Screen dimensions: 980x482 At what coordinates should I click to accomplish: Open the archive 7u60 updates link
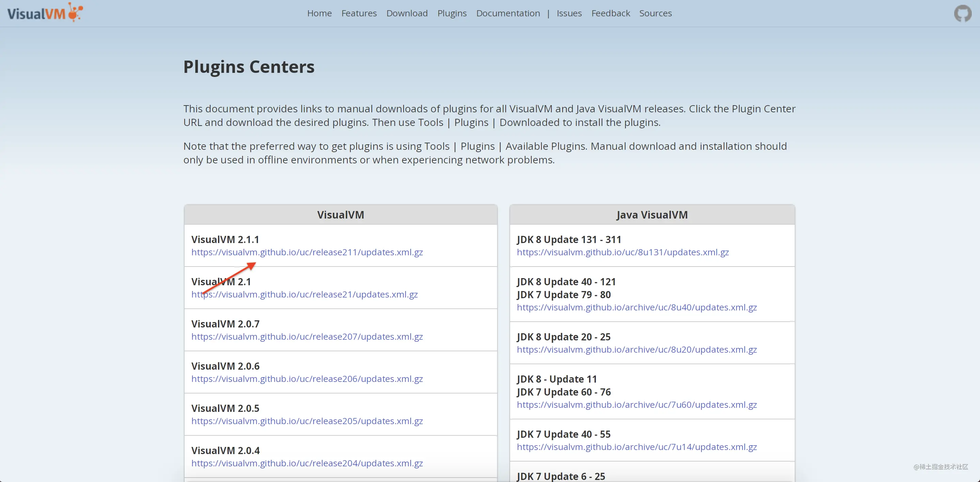(x=637, y=405)
